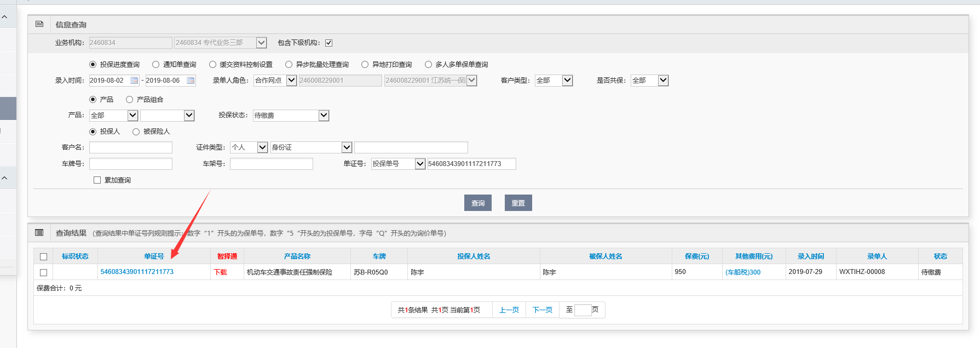Click the 车牌 column header
Screen dimensions: 980x348
(379, 256)
